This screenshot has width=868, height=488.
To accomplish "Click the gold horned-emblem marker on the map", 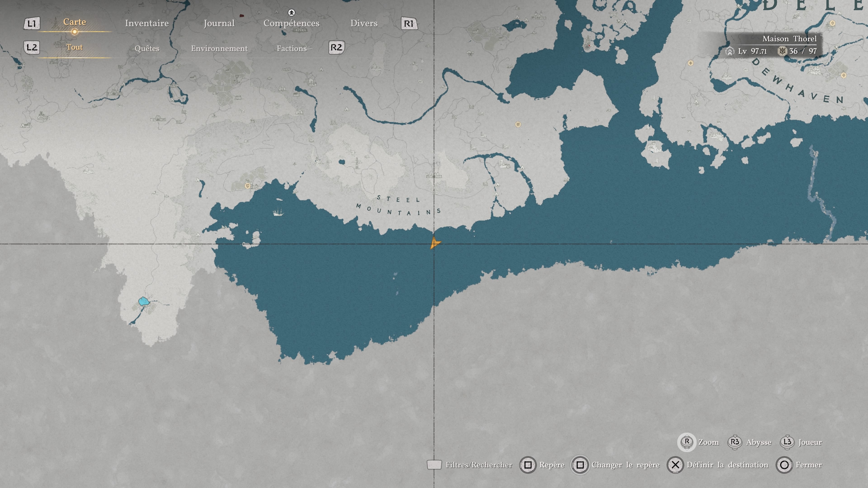I will [x=518, y=125].
